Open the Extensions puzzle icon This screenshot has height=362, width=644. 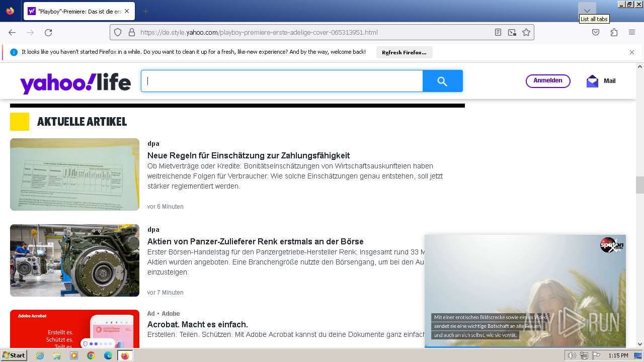pyautogui.click(x=614, y=32)
